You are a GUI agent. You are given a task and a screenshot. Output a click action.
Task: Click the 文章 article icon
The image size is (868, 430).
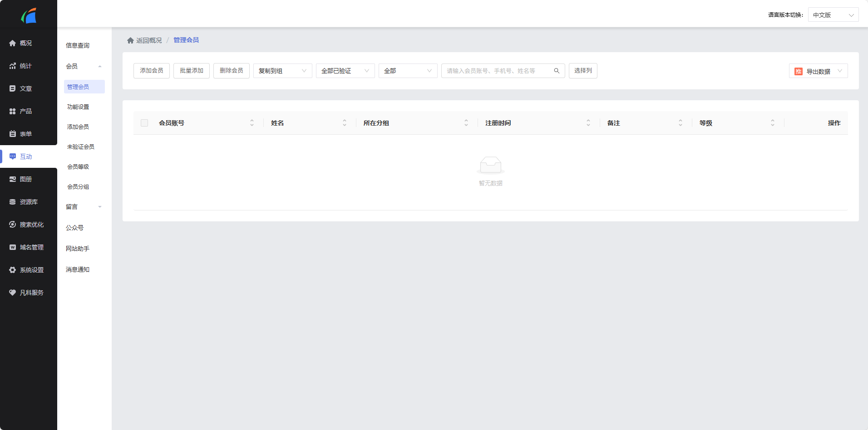pos(13,88)
